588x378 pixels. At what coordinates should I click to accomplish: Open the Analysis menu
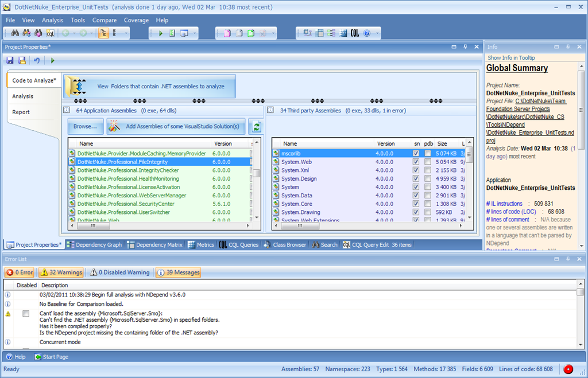point(52,20)
